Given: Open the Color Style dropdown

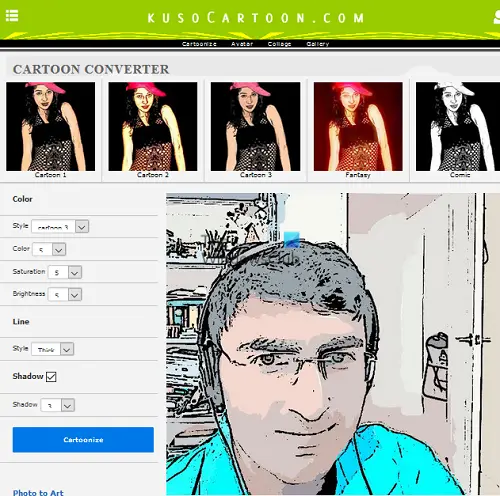Looking at the screenshot, I should (60, 226).
